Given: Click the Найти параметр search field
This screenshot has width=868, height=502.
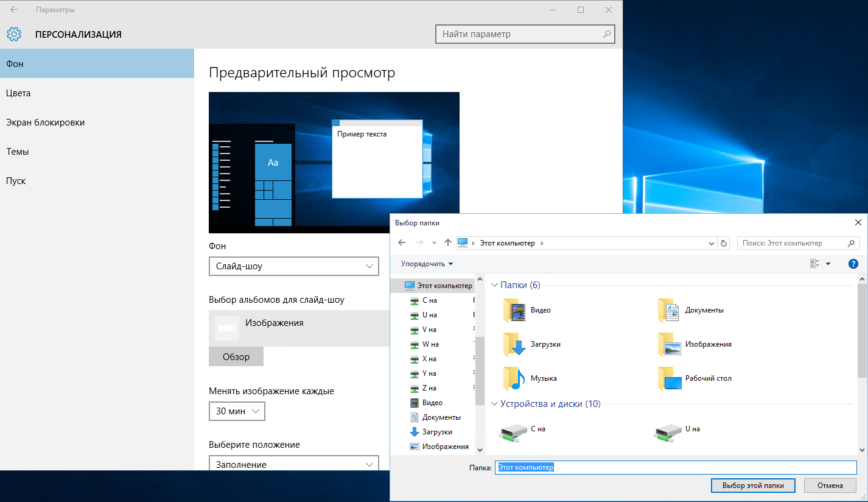Looking at the screenshot, I should (525, 34).
